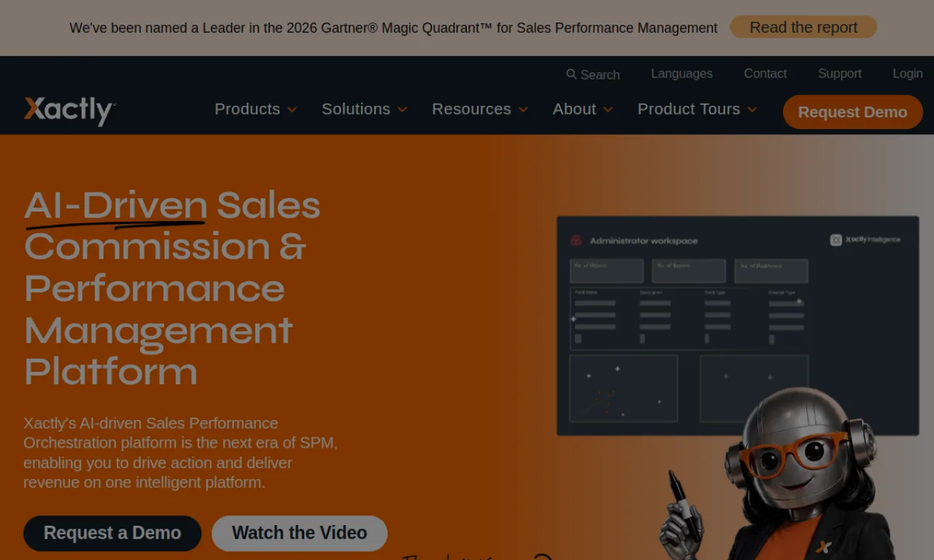Image resolution: width=934 pixels, height=560 pixels.
Task: Click the Request Demo header button
Action: pyautogui.click(x=852, y=112)
